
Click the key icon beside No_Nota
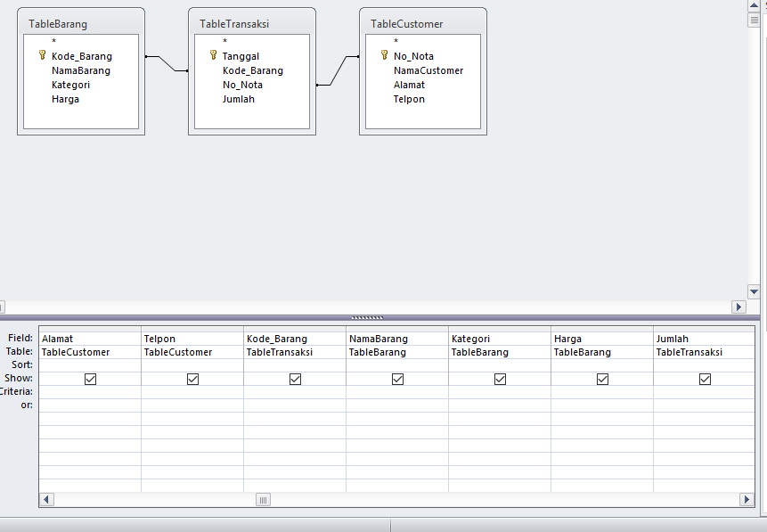[384, 55]
